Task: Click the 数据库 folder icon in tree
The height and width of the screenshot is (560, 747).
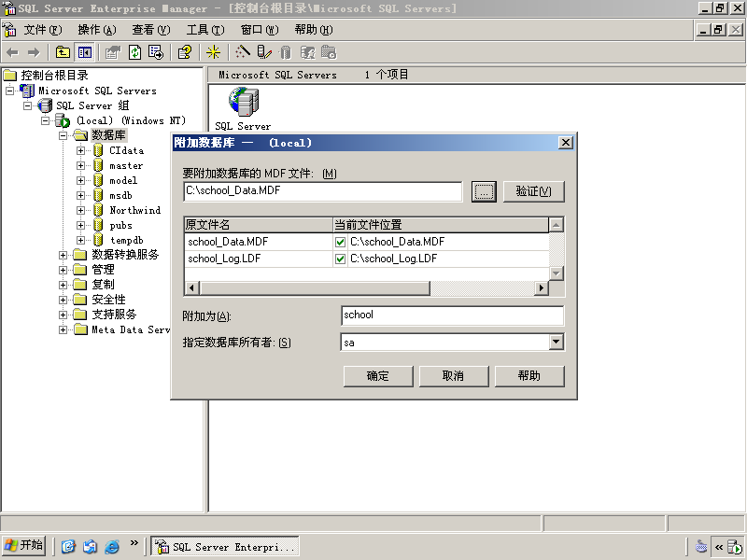Action: tap(80, 135)
